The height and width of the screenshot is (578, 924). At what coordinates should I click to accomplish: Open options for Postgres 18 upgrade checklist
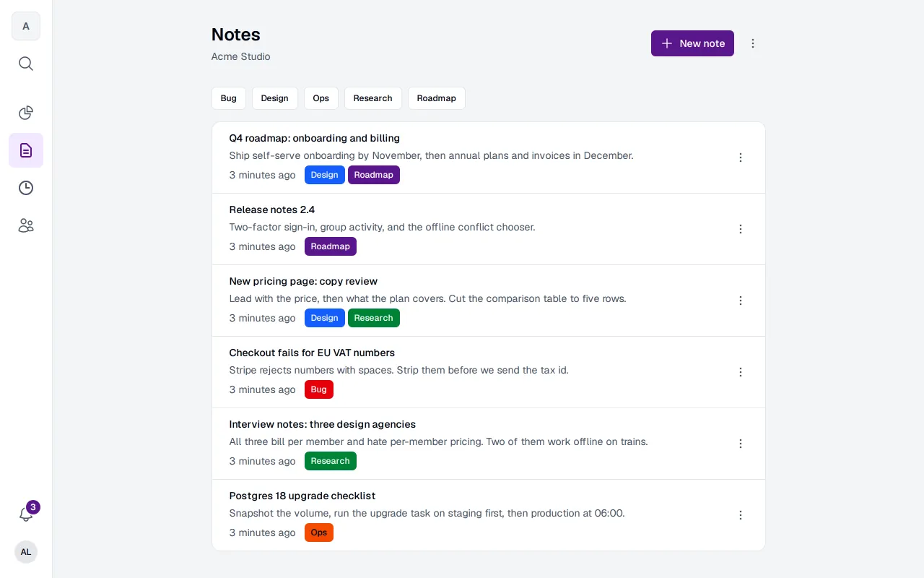pyautogui.click(x=740, y=515)
